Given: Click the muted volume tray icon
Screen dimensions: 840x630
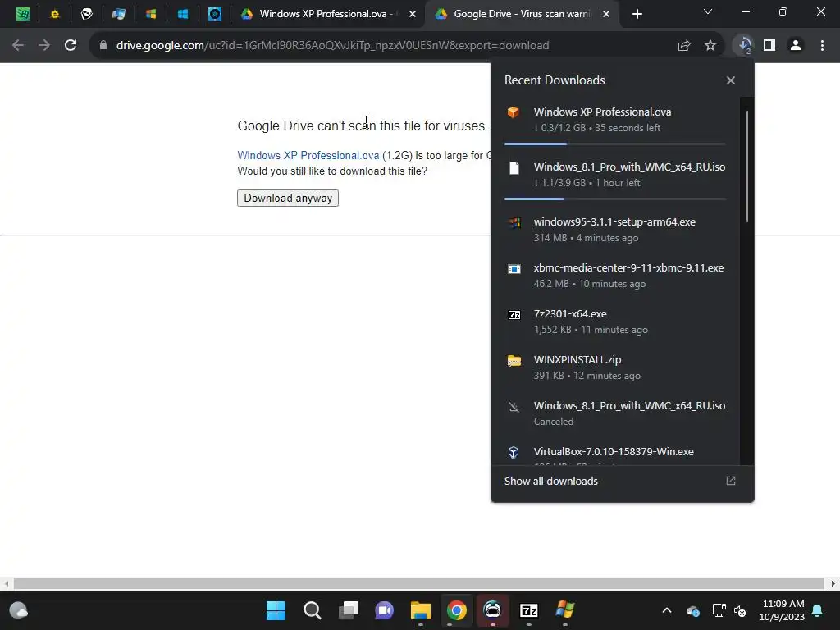Looking at the screenshot, I should click(741, 610).
